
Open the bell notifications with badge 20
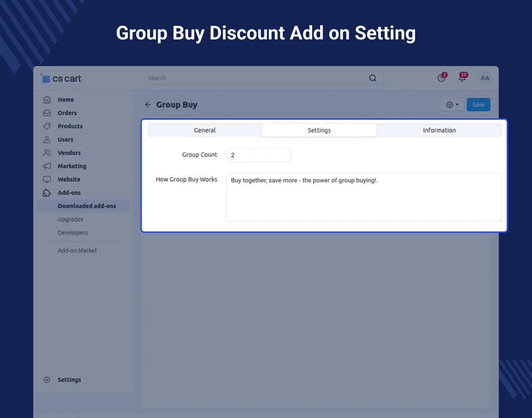(x=462, y=78)
